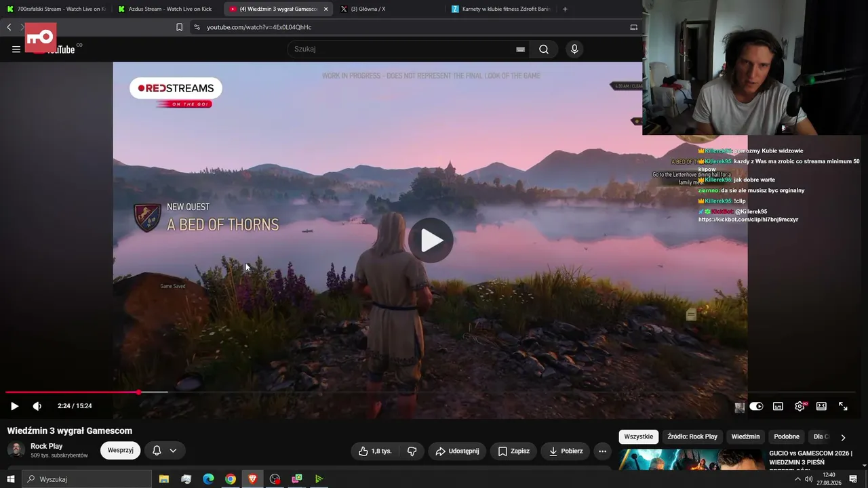
Task: Open File Explorer from the taskbar
Action: point(164,479)
